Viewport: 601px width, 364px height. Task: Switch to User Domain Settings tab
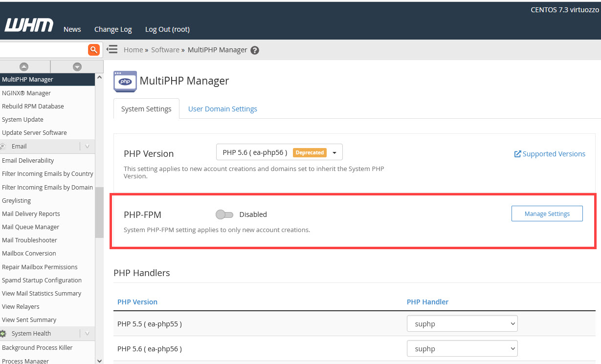click(223, 109)
